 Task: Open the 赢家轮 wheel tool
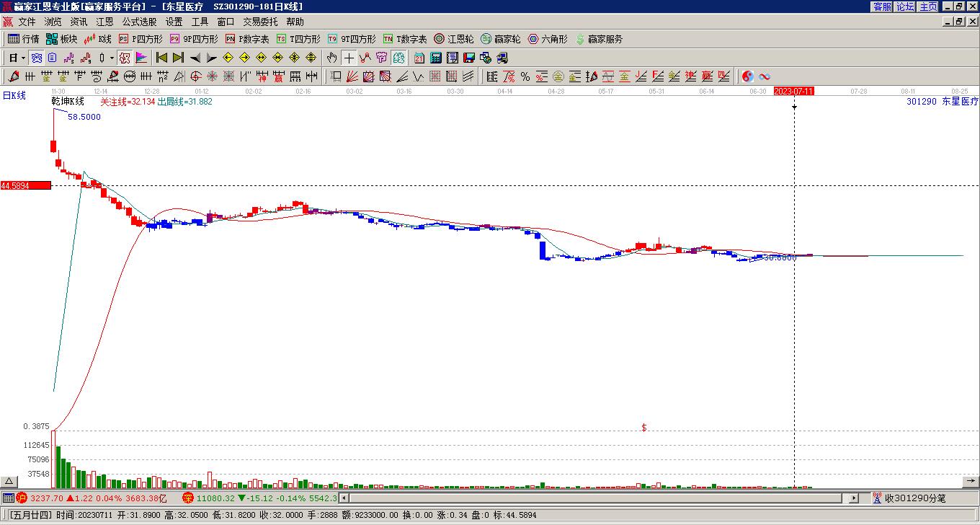[x=501, y=39]
